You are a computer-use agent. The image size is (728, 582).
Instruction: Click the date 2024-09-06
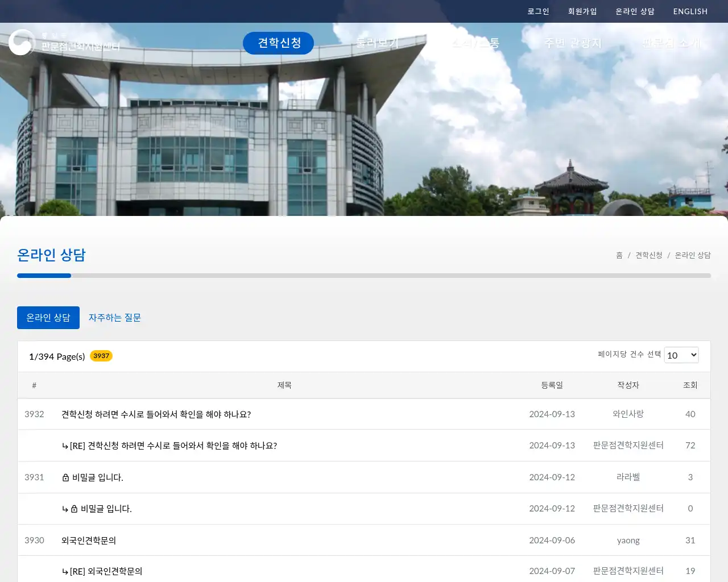552,540
